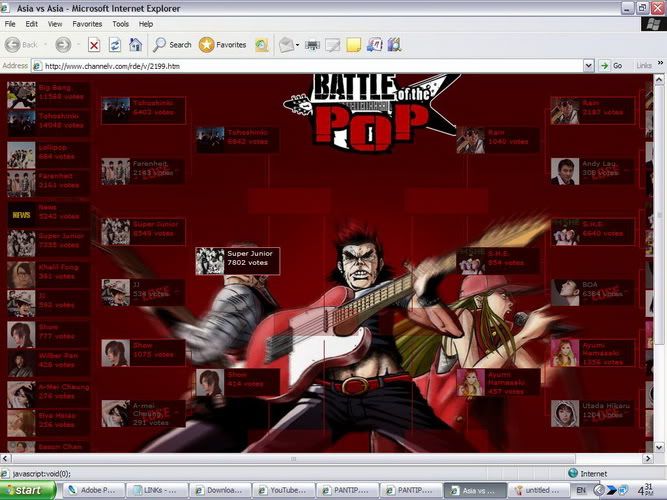The image size is (667, 500).
Task: Expand the Links toolbar chevron
Action: click(x=660, y=63)
